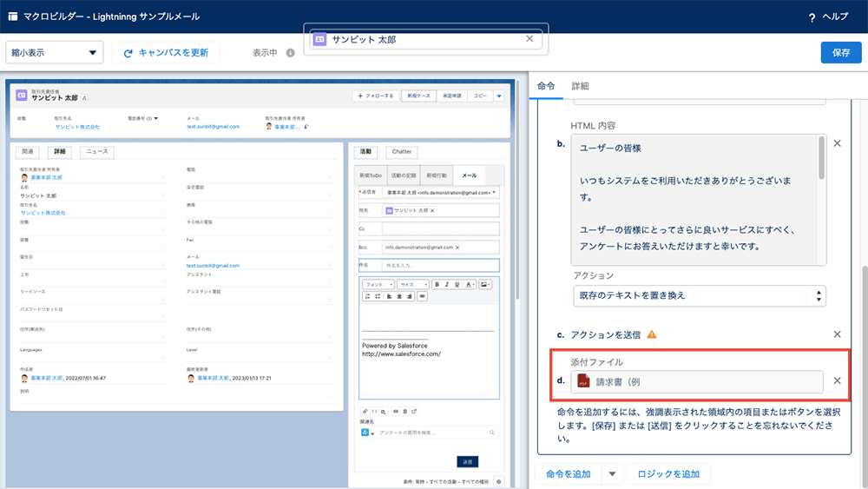Click the HTML content scrollbar
This screenshot has width=868, height=489.
821,158
